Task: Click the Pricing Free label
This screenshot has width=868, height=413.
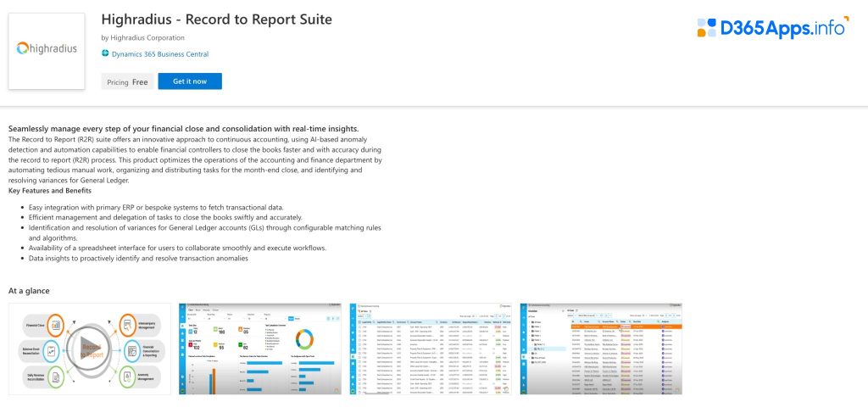Action: (127, 82)
